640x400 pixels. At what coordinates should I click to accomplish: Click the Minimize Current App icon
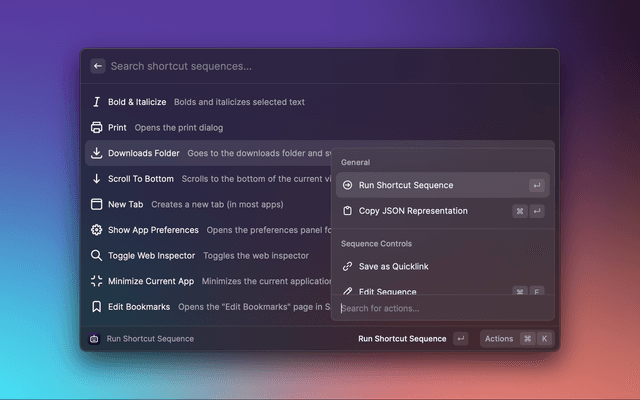pyautogui.click(x=96, y=281)
